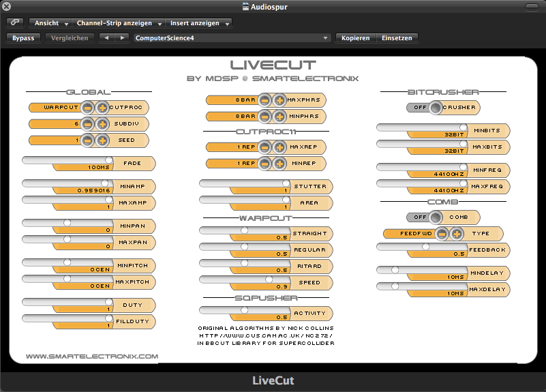Image resolution: width=546 pixels, height=392 pixels.
Task: Open the Insert anzeigen dropdown
Action: point(198,23)
